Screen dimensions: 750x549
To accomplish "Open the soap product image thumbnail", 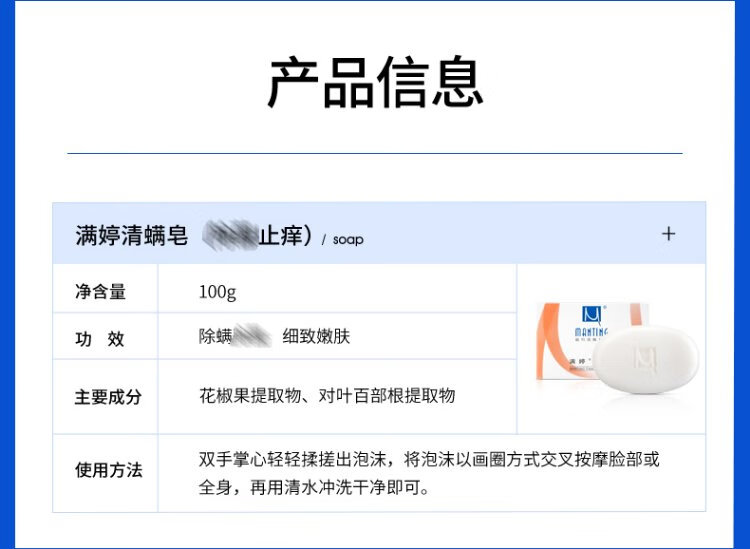I will coord(612,350).
